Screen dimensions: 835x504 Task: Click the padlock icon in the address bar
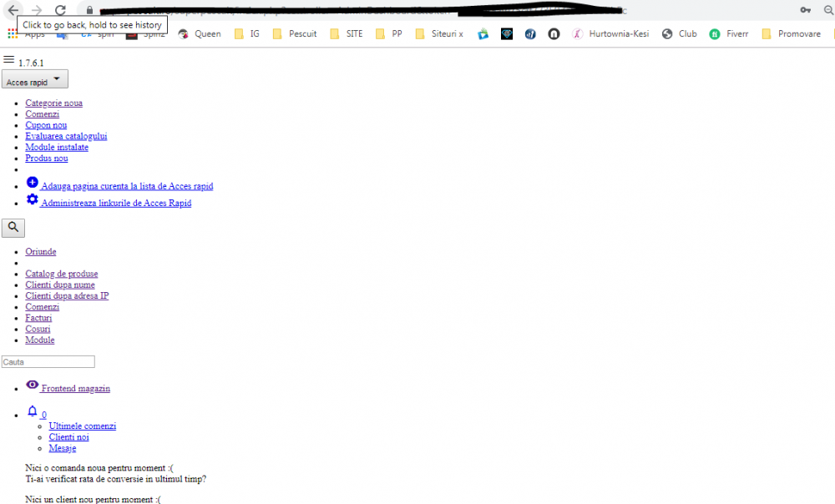[89, 10]
